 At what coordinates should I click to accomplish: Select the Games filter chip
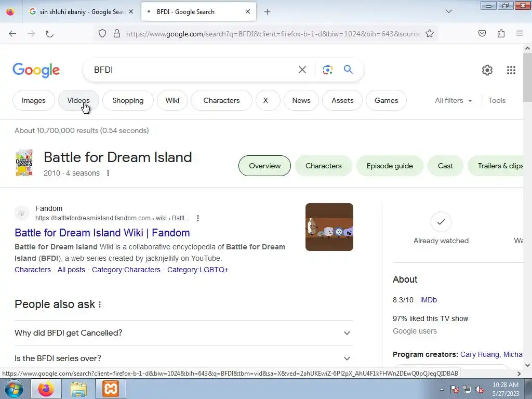coord(386,100)
